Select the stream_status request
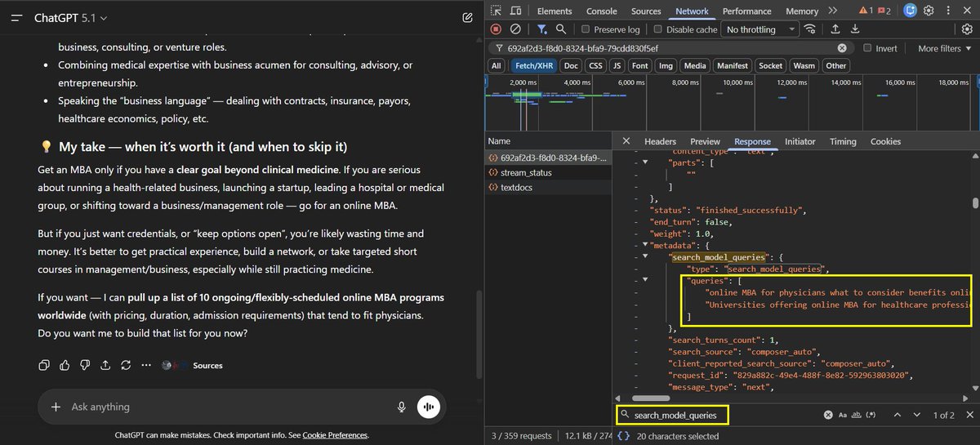Screen dimensions: 980x445 (548, 172)
